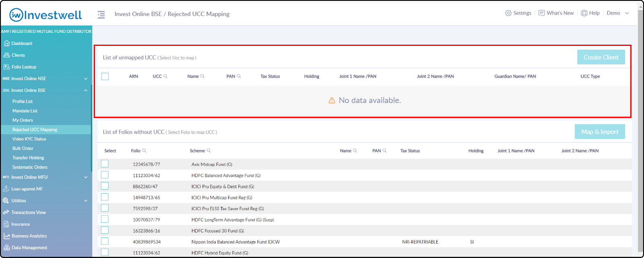Screen dimensions: 644x258
Task: Click the Axis Midcap Fund (G) cell
Action: tap(212, 164)
